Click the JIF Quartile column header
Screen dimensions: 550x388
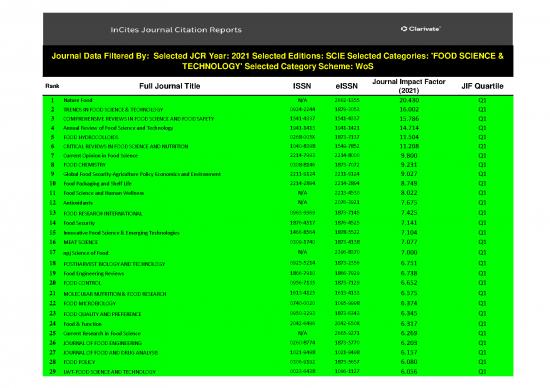pyautogui.click(x=482, y=86)
